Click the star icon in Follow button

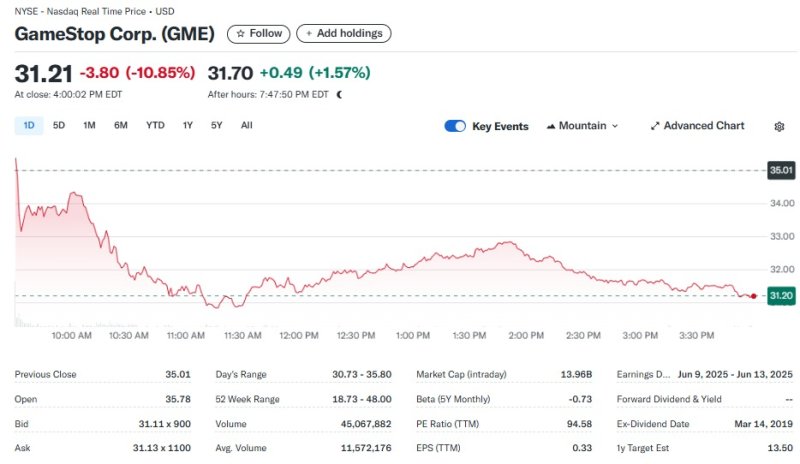click(240, 34)
